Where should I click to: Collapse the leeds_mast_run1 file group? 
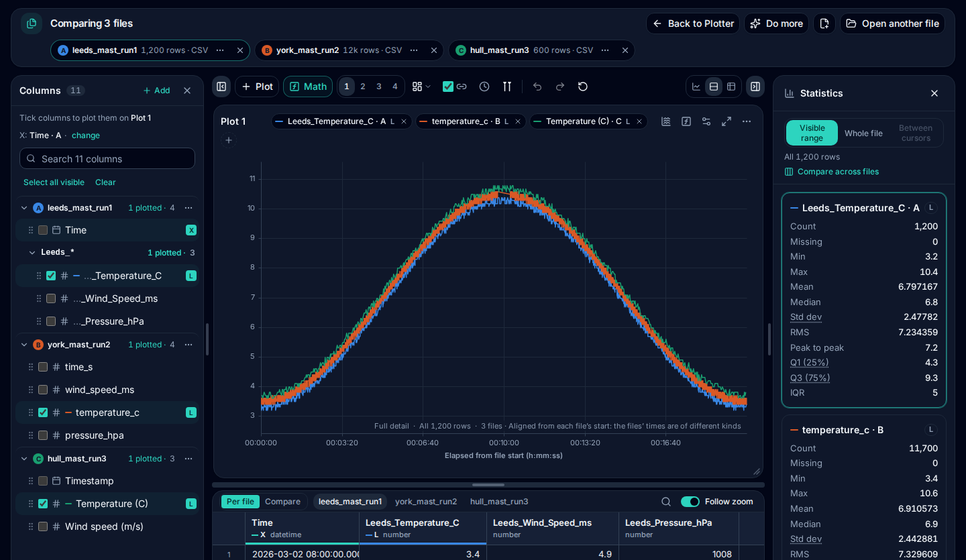click(x=24, y=208)
